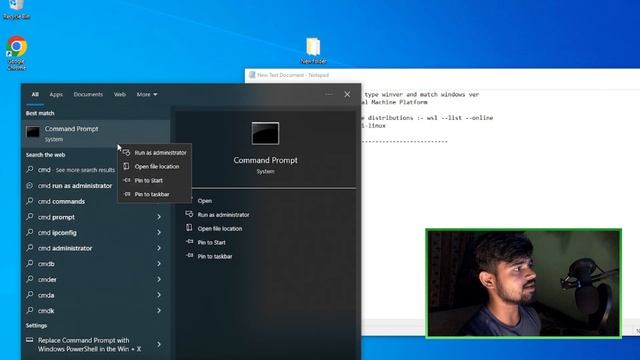The image size is (640, 360).
Task: Expand the cmd prompt suggestion arrow
Action: tap(159, 217)
